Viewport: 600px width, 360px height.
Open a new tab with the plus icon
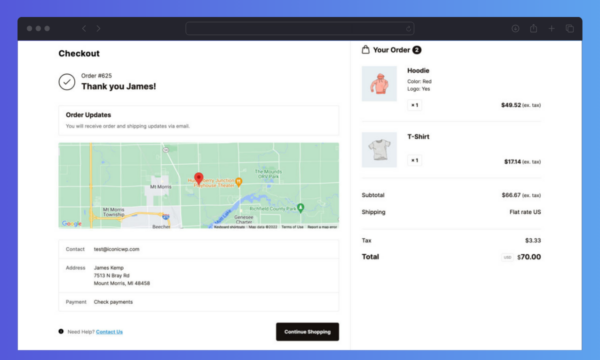tap(551, 28)
